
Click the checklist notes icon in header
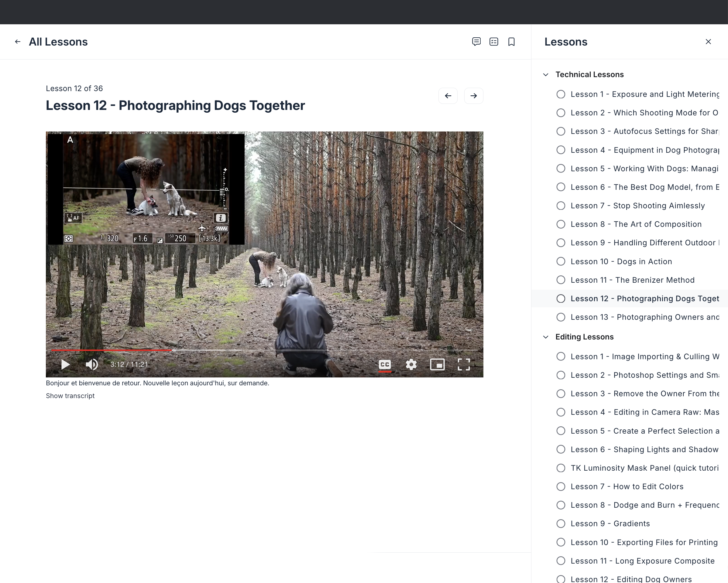[494, 42]
